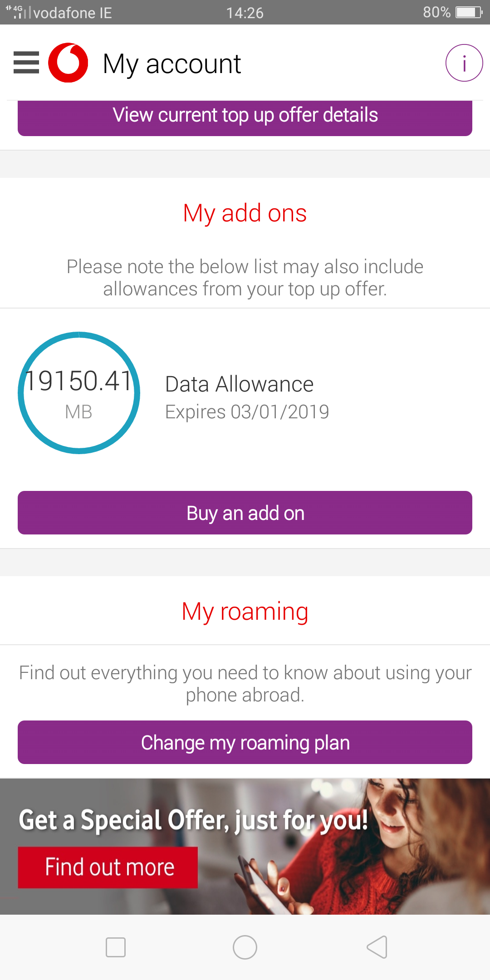Select the Data Allowance entry label
The width and height of the screenshot is (490, 980).
[x=239, y=384]
